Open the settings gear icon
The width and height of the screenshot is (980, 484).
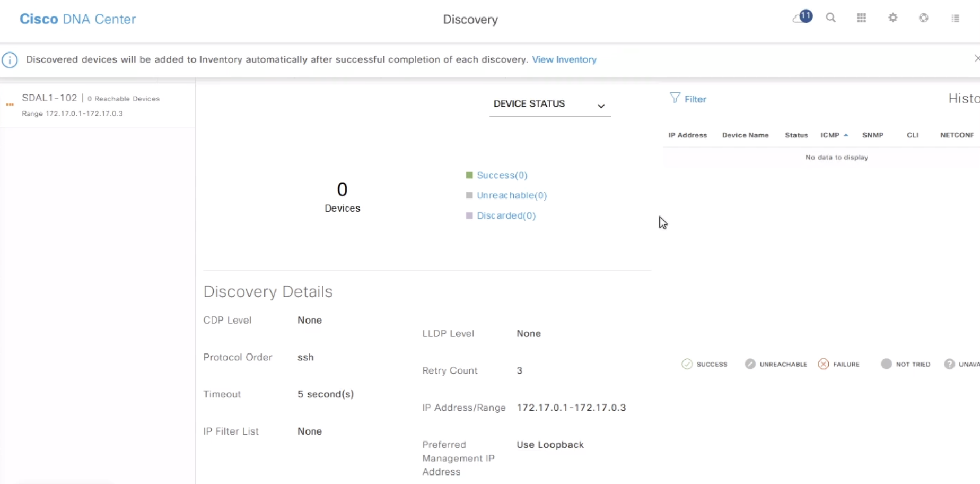click(x=893, y=18)
